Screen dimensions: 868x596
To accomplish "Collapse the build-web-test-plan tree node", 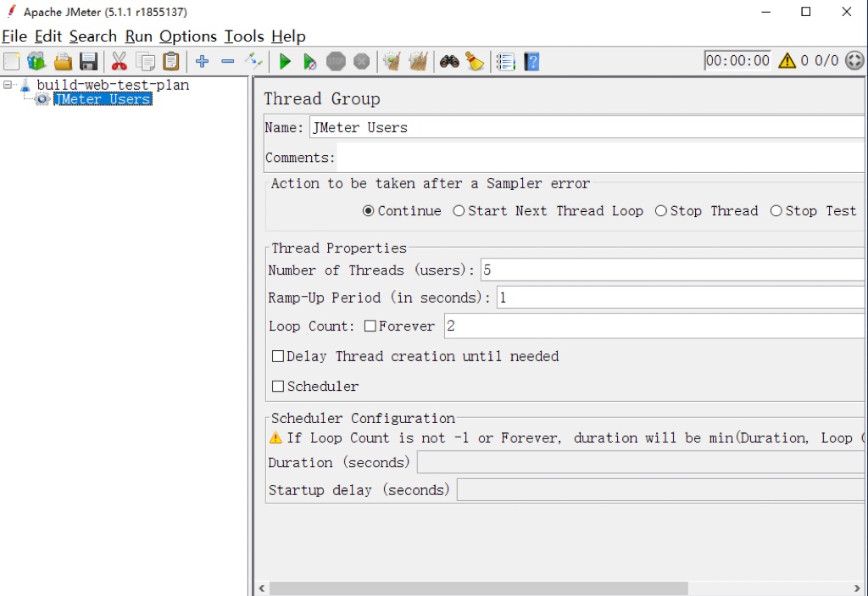I will pos(8,85).
